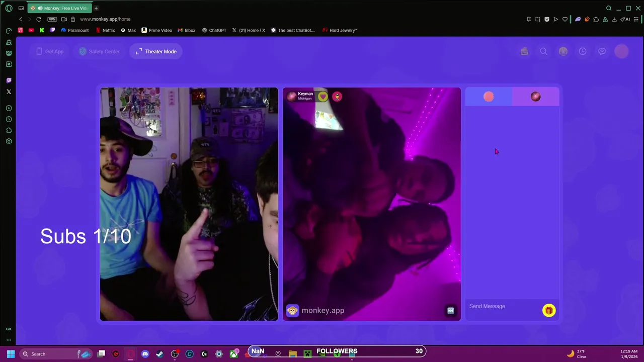Click the small icon at bottom-right of partner video
The width and height of the screenshot is (644, 362).
pyautogui.click(x=451, y=311)
